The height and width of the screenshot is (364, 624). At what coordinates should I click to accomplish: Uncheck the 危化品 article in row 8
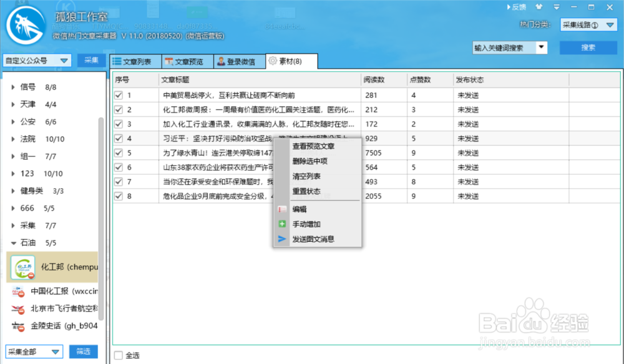[119, 196]
